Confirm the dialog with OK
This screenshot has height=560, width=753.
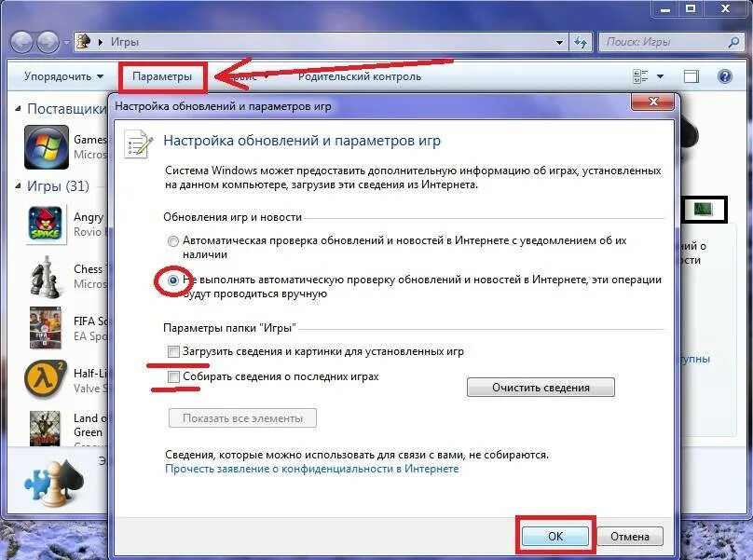555,537
